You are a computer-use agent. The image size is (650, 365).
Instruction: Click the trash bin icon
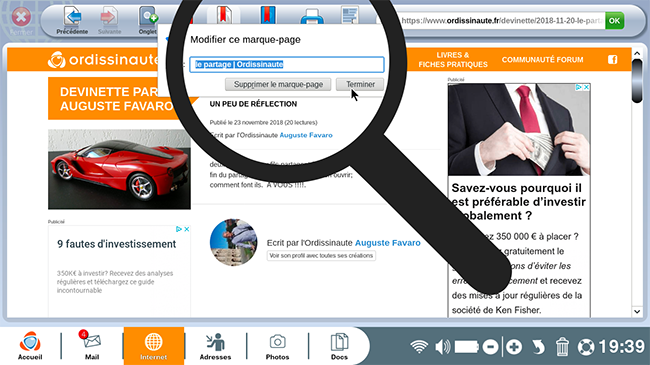tap(562, 347)
